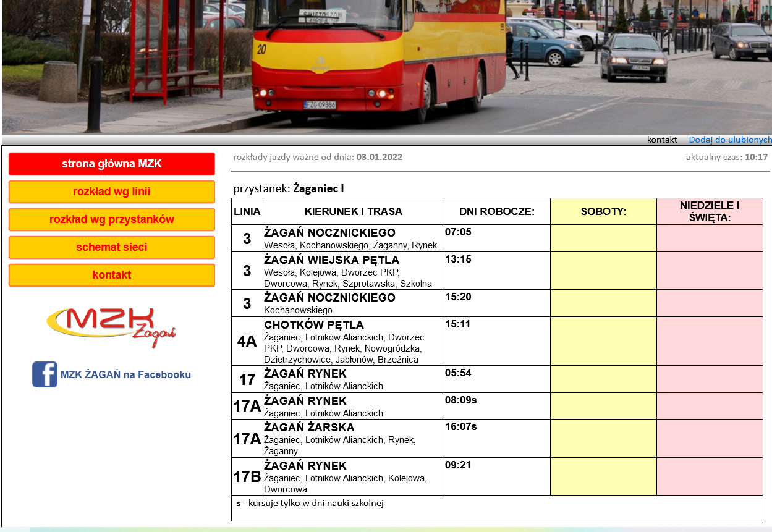The width and height of the screenshot is (772, 532).
Task: Select departure time 05:54
Action: click(458, 373)
